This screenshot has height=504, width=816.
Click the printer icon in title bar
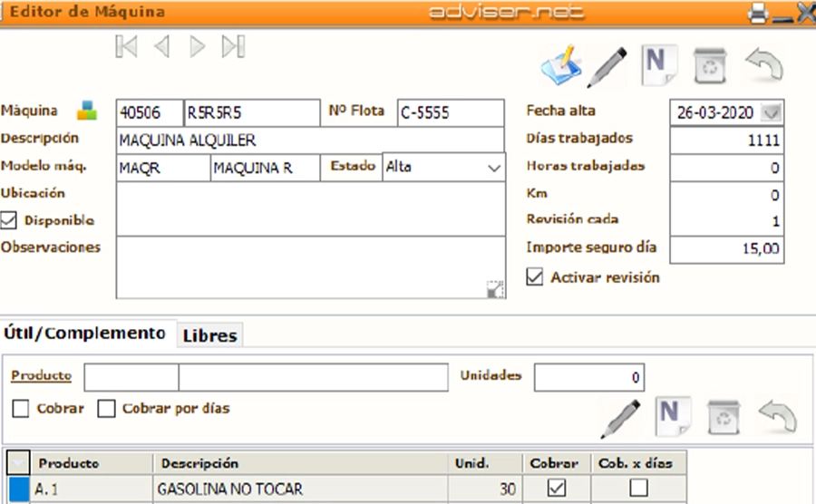756,13
